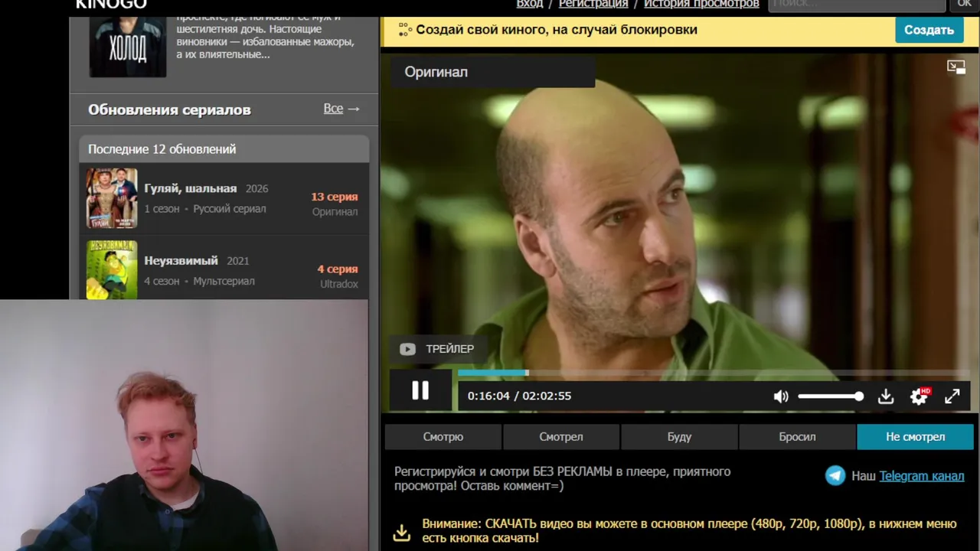980x551 pixels.
Task: Adjust the volume slider
Action: (830, 396)
